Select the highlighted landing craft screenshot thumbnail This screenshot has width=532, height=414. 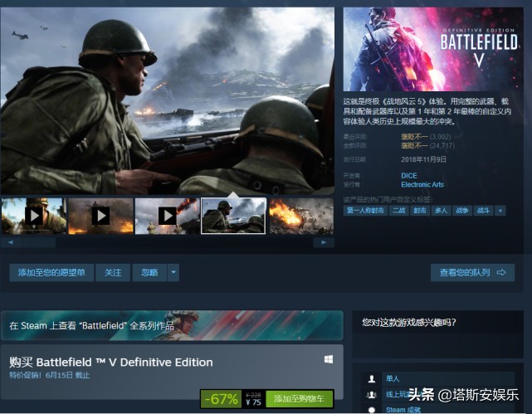click(233, 216)
